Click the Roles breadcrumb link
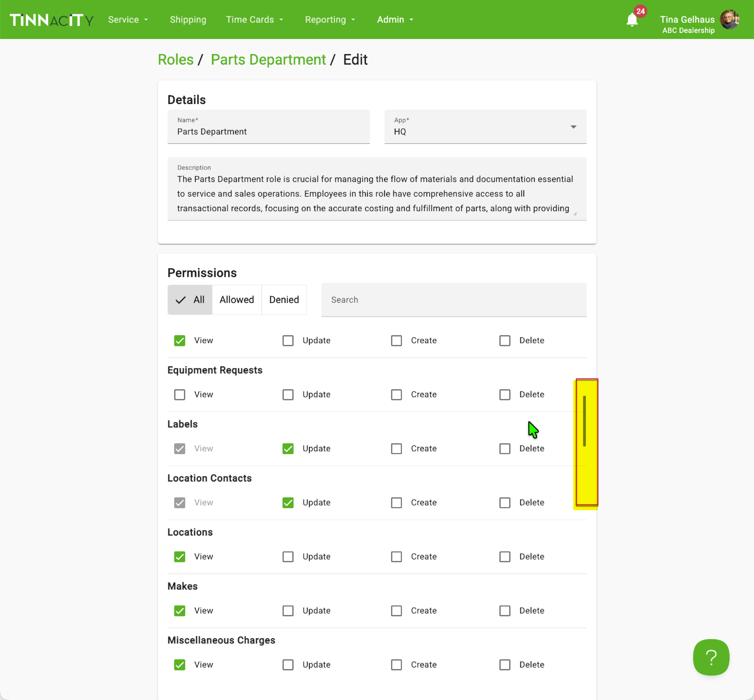The height and width of the screenshot is (700, 754). [x=175, y=60]
